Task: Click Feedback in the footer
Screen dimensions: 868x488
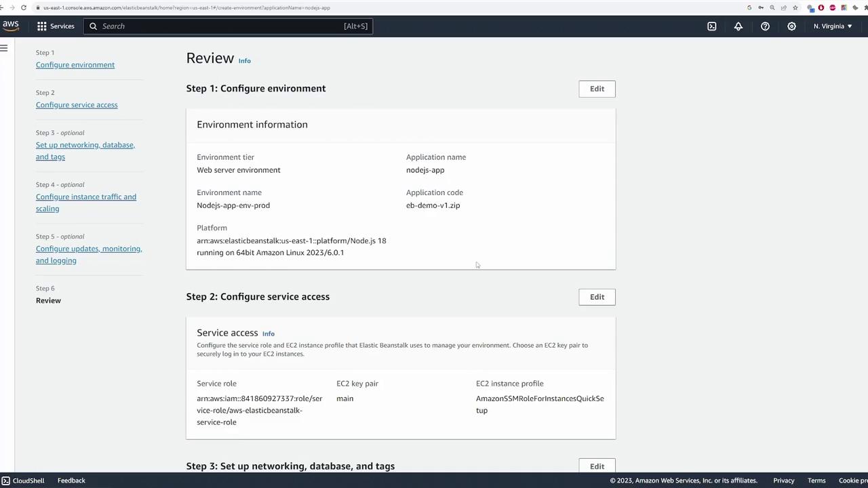Action: (x=71, y=481)
